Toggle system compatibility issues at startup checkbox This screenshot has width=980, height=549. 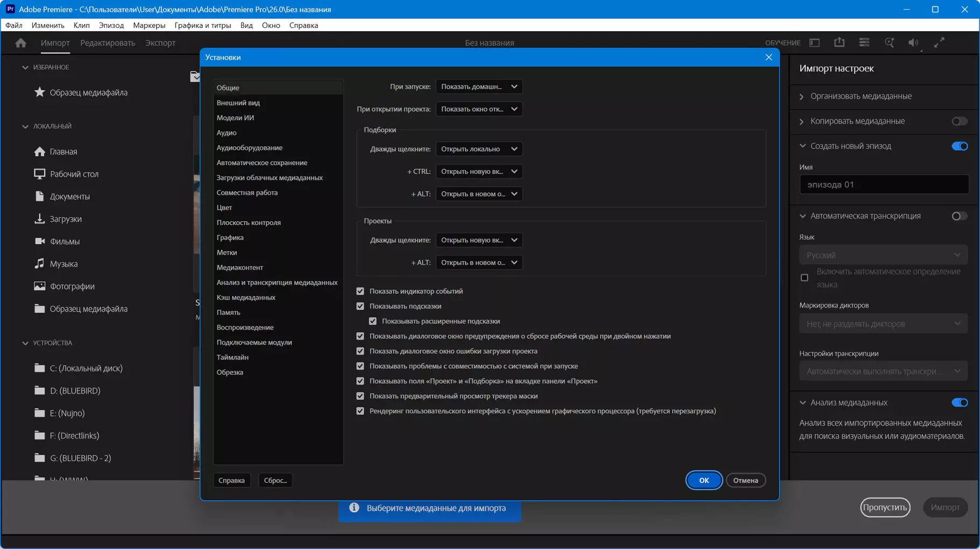pos(360,366)
